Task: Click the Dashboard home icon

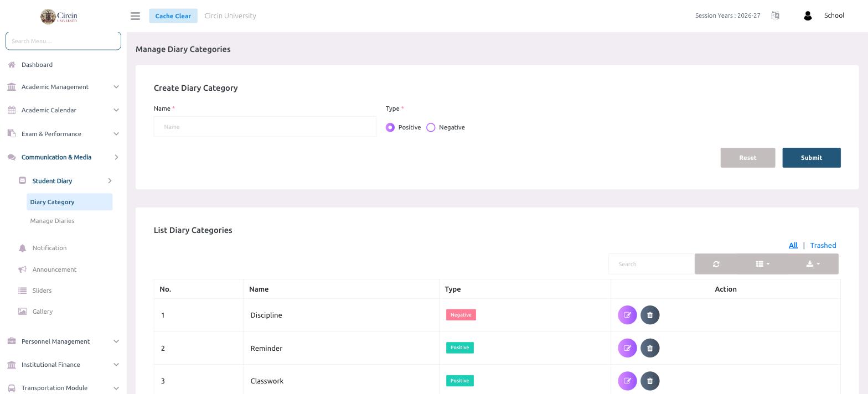Action: 12,65
